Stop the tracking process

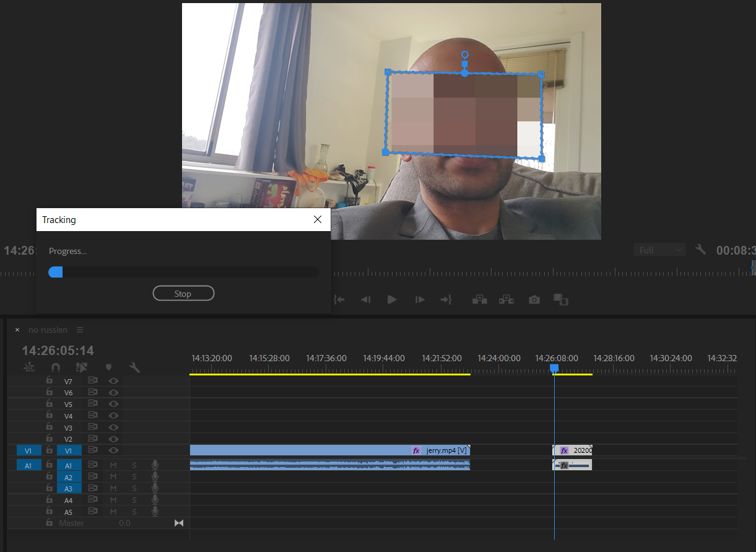(x=183, y=294)
